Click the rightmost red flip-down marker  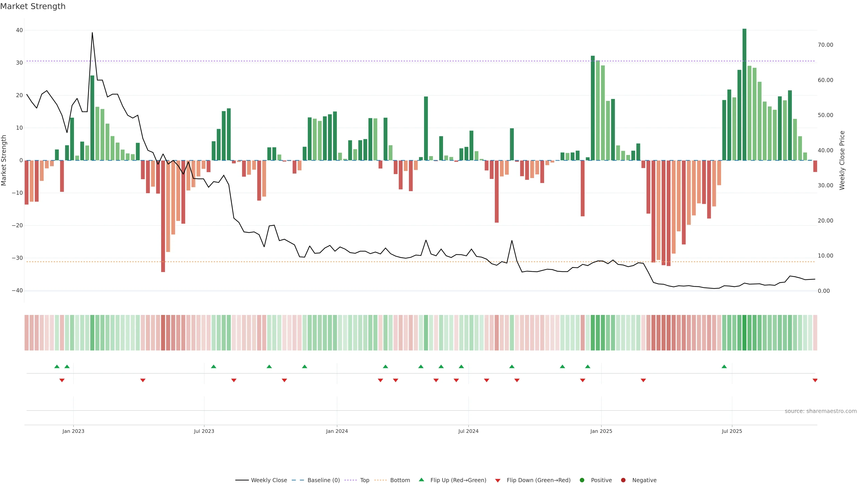(815, 380)
